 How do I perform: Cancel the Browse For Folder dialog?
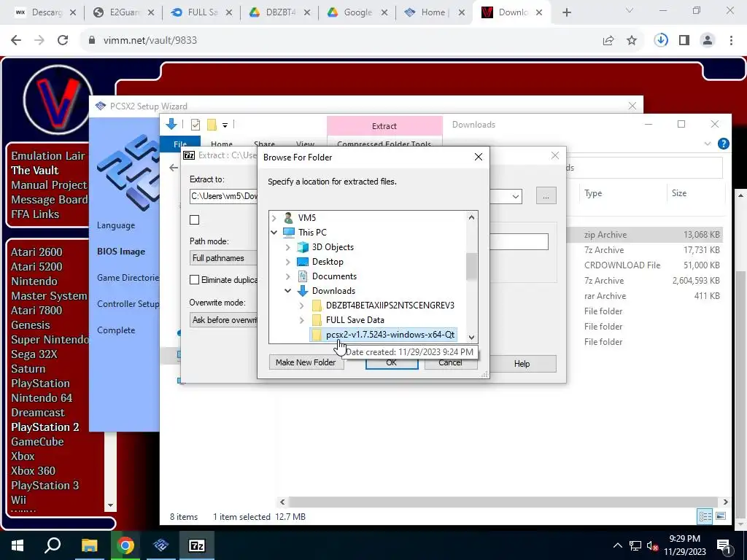click(x=450, y=362)
